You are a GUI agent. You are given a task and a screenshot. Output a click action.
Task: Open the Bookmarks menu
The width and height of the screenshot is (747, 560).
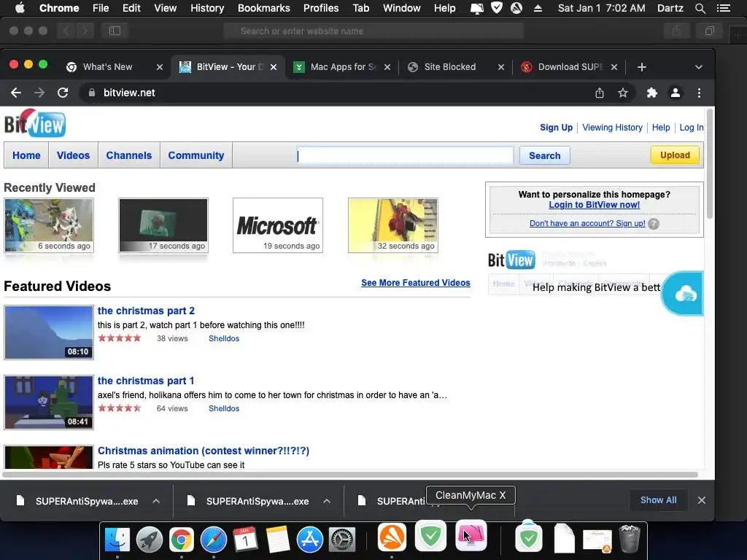point(264,8)
